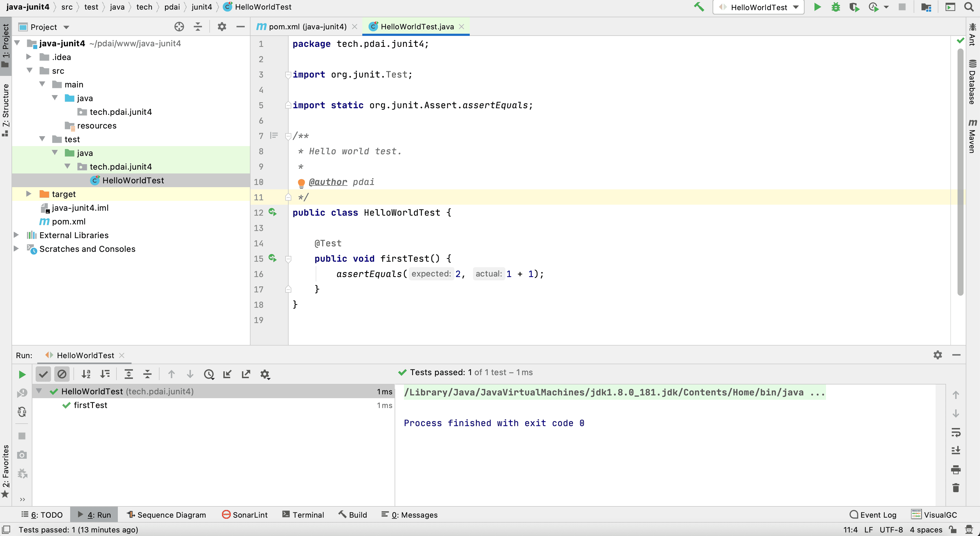Toggle Show Ignored tests button
The image size is (980, 536).
pos(62,374)
